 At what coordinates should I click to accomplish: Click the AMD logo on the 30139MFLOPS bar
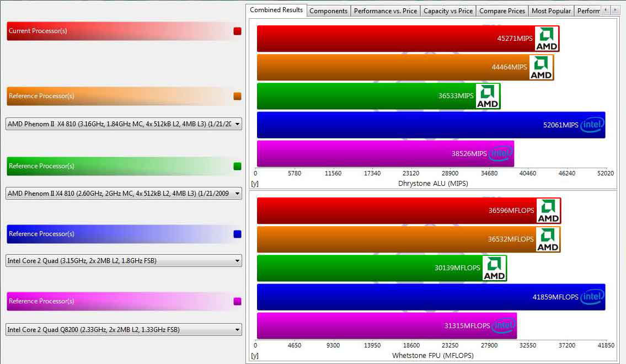(494, 268)
